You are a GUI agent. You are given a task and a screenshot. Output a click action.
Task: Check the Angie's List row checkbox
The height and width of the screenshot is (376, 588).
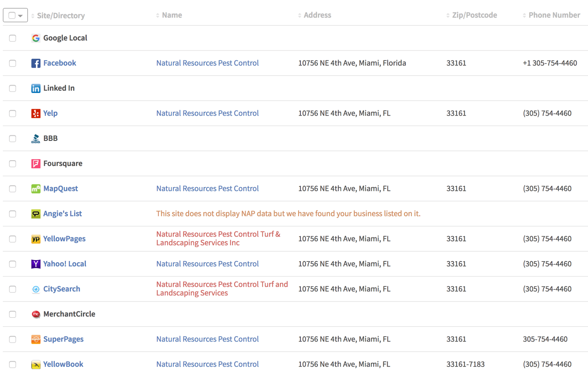pos(12,214)
